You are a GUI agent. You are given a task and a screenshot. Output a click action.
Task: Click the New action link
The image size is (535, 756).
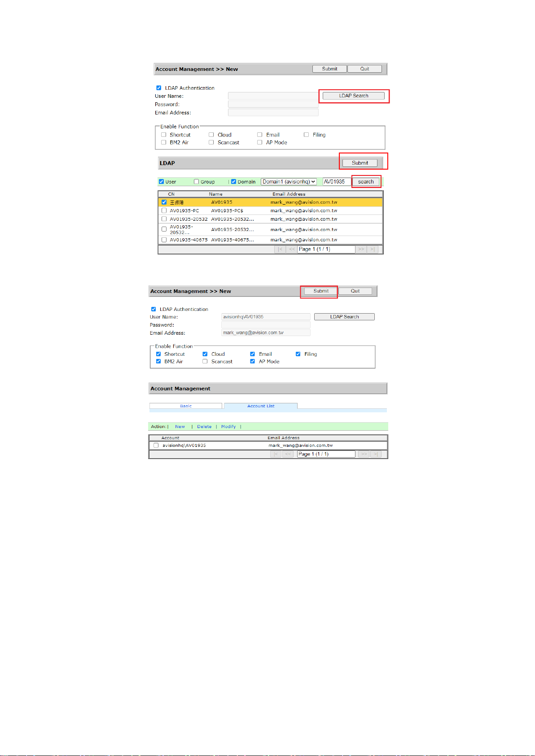(x=180, y=427)
